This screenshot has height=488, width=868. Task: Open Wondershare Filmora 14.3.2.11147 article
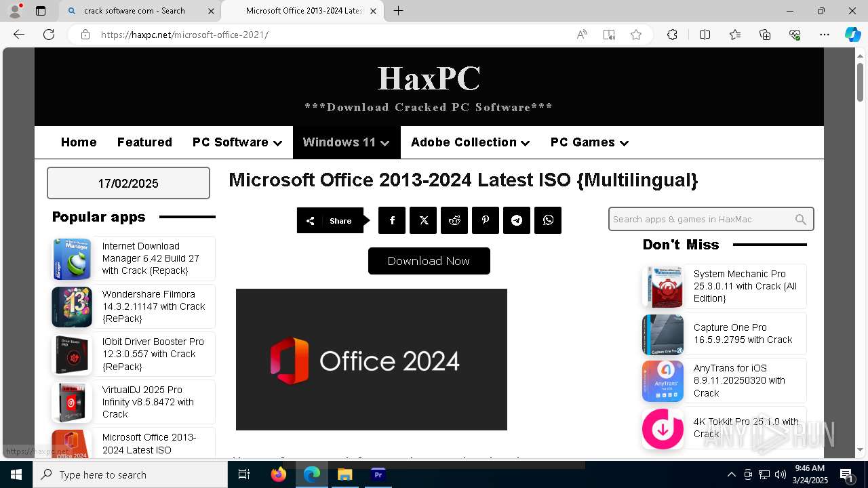[x=154, y=306]
